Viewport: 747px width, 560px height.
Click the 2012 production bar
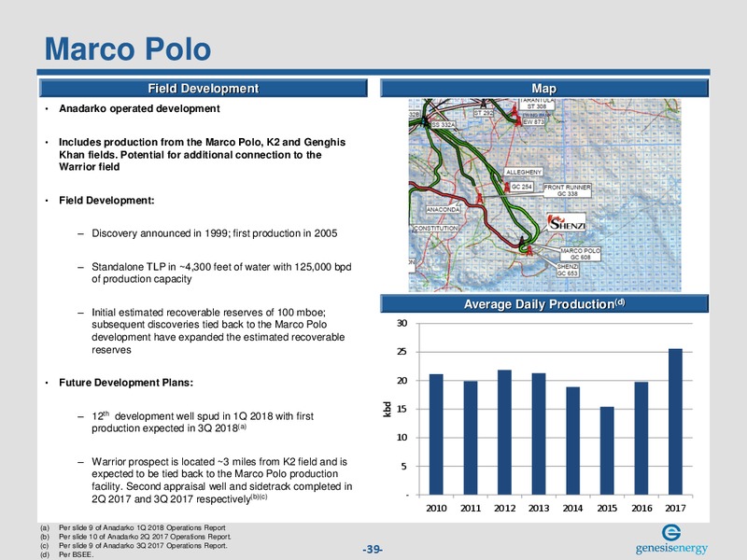click(504, 432)
